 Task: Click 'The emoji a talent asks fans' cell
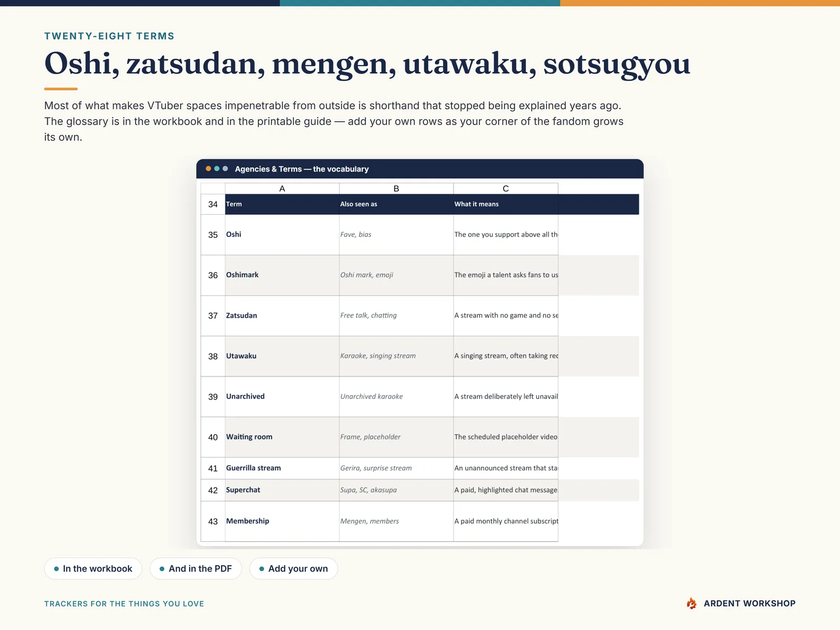coord(506,275)
